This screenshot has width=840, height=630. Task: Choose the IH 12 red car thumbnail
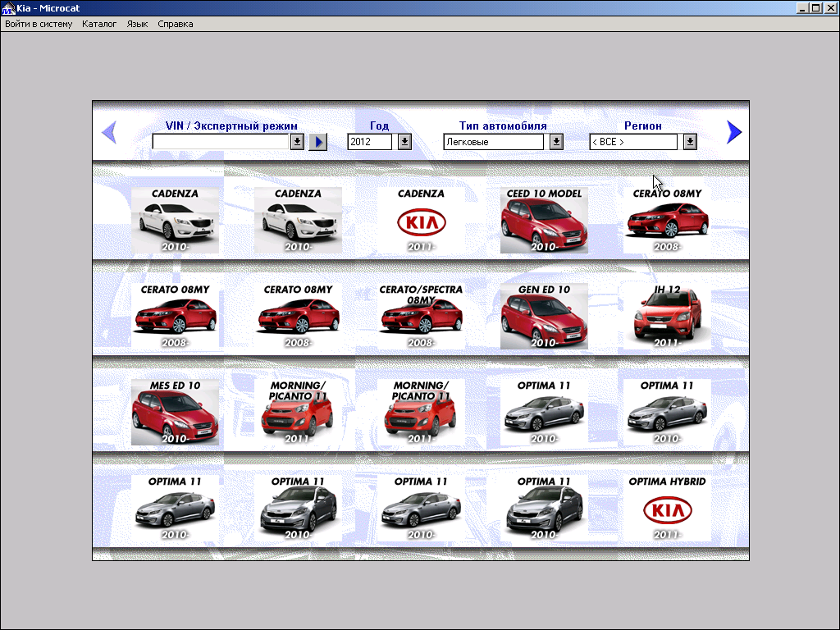pos(667,317)
